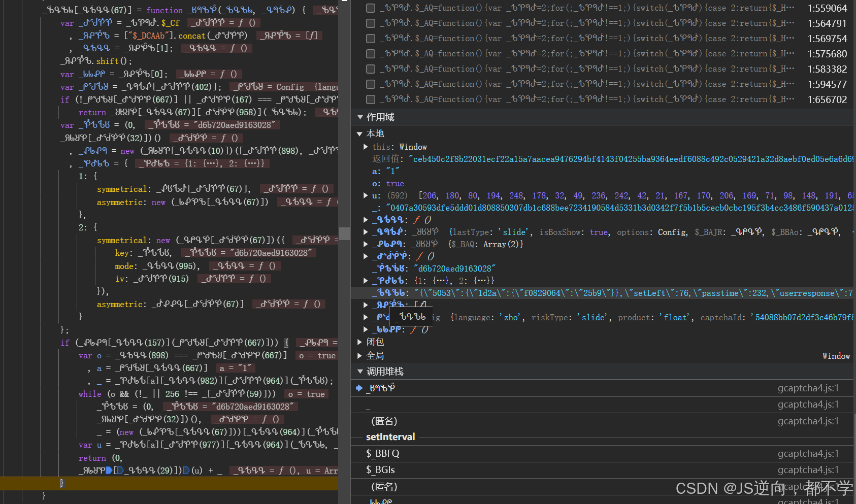Collapse the 调用堆栈 call stack section
The image size is (856, 504).
(x=360, y=372)
